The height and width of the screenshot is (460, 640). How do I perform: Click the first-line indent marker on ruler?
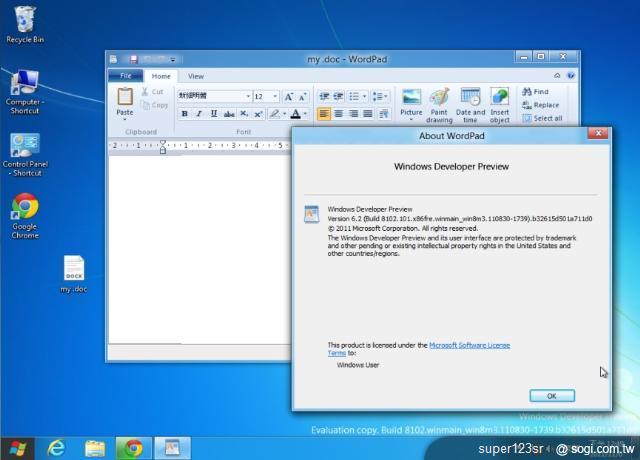[x=163, y=142]
